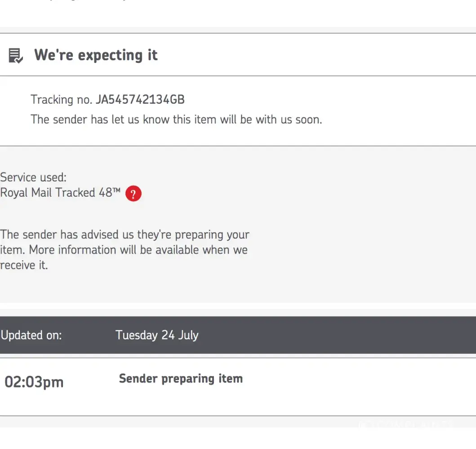The width and height of the screenshot is (476, 449).
Task: Click the "Sender preparing item" status
Action: 181,379
